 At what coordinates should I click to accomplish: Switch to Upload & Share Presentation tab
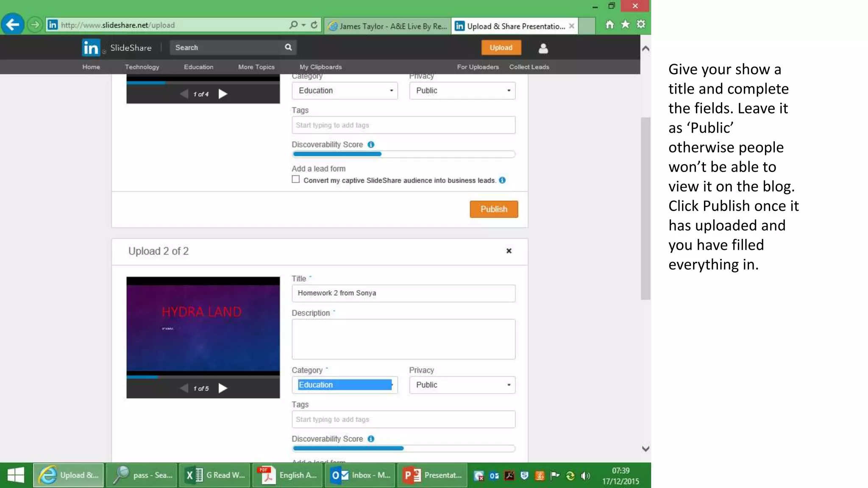click(x=515, y=26)
